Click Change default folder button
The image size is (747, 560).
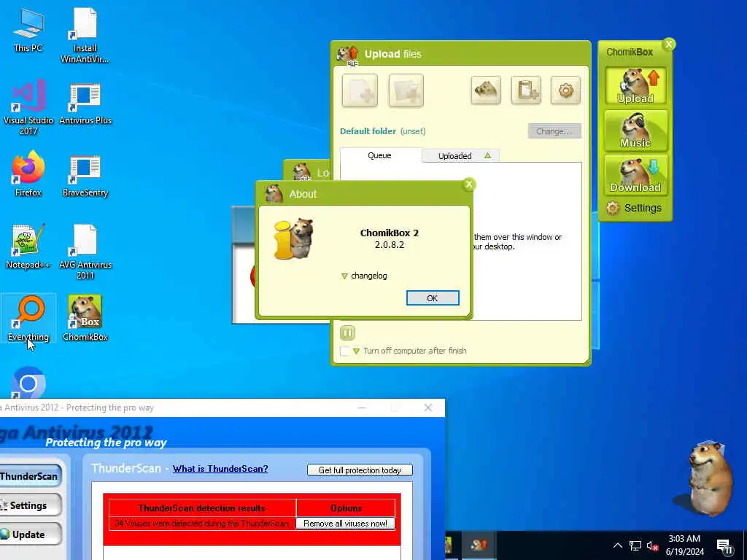click(x=554, y=131)
